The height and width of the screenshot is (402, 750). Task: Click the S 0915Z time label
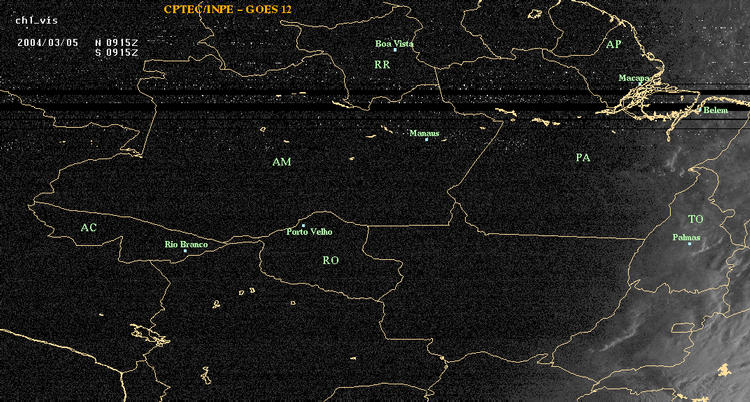117,53
